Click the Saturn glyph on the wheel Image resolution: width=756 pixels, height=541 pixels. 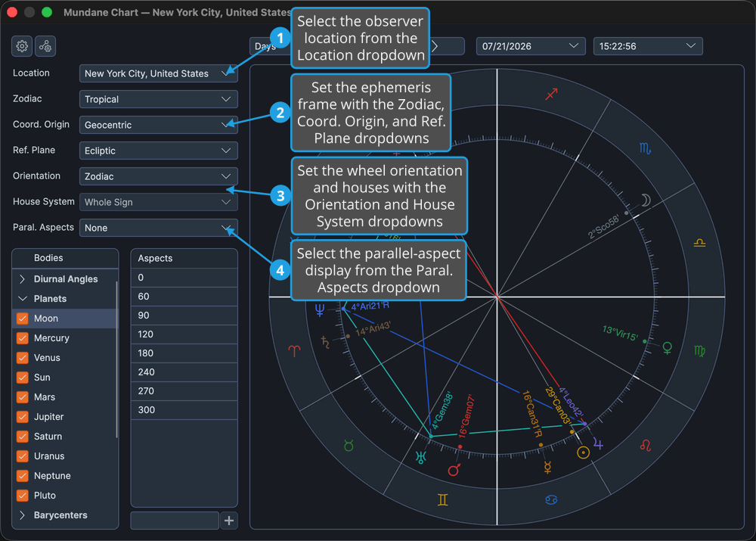pos(326,342)
